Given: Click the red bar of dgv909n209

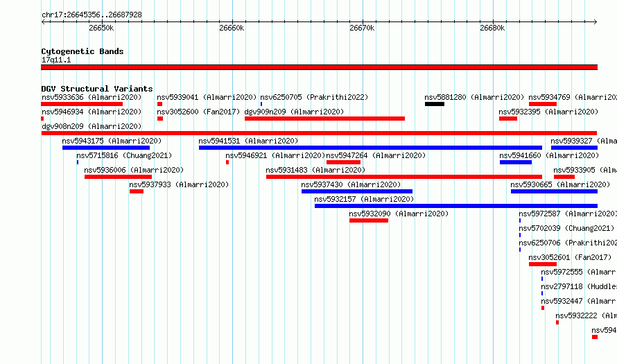Looking at the screenshot, I should pyautogui.click(x=324, y=119).
